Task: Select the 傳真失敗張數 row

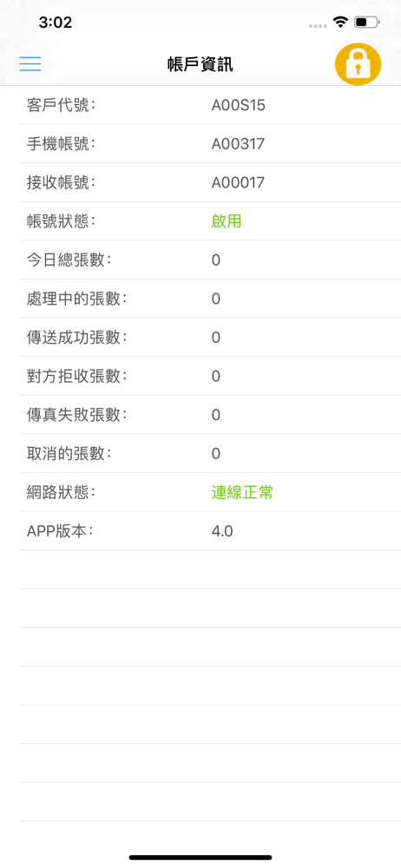Action: 210,415
